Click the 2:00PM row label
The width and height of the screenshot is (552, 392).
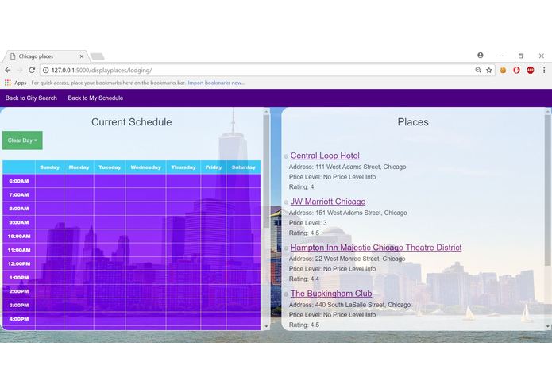point(19,291)
